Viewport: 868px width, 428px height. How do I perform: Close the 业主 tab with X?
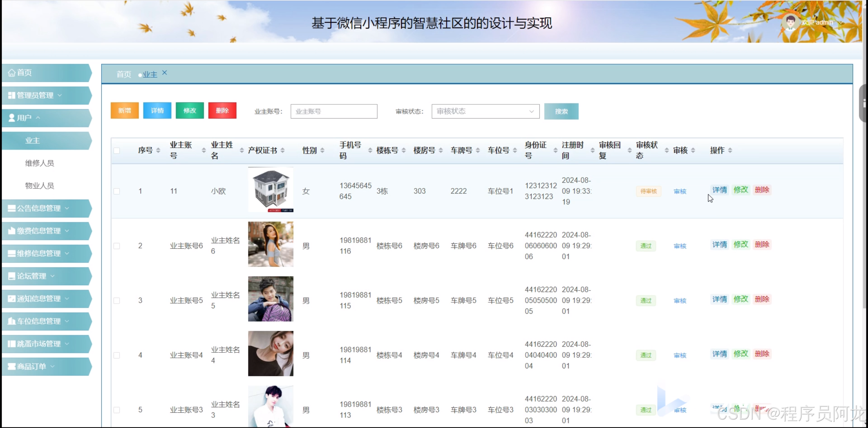pyautogui.click(x=164, y=73)
